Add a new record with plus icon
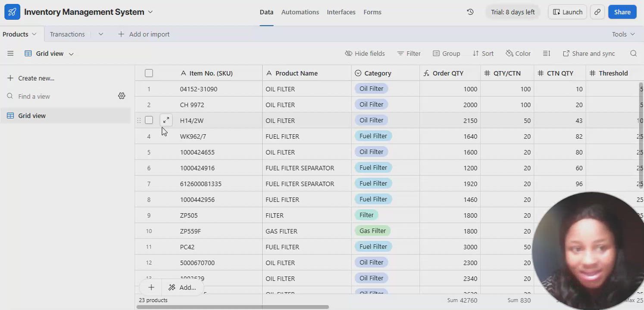 click(151, 287)
